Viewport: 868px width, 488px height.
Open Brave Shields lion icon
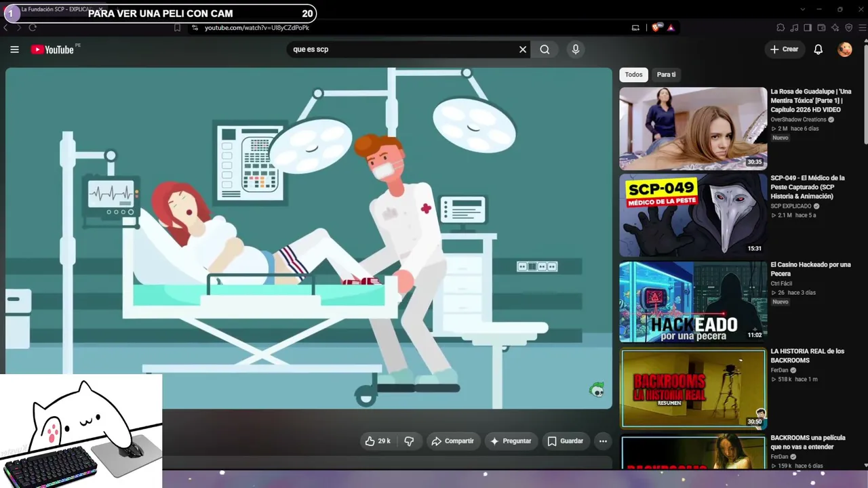656,28
